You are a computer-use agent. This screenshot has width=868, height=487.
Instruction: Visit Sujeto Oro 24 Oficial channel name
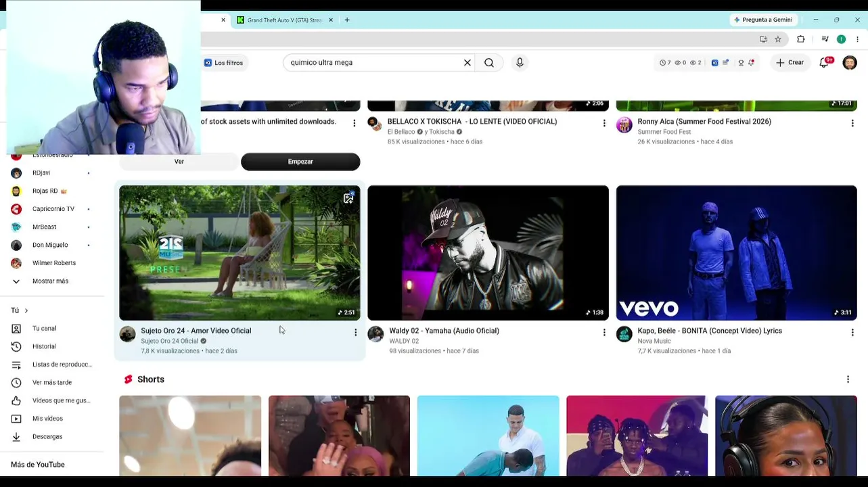[x=169, y=341]
